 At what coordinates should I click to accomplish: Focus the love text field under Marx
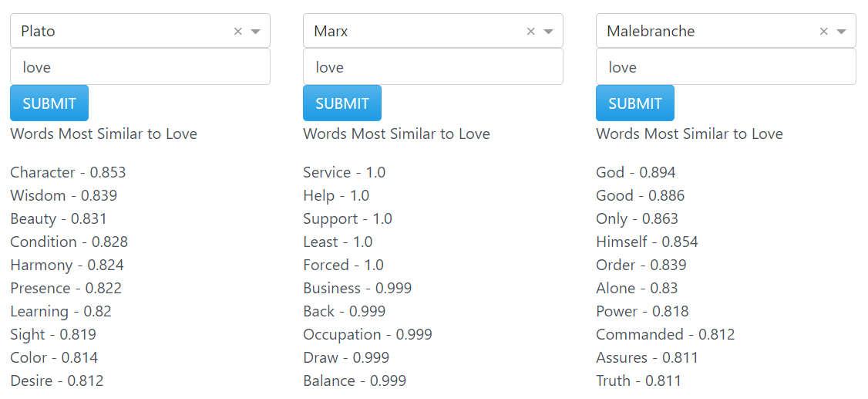[433, 67]
